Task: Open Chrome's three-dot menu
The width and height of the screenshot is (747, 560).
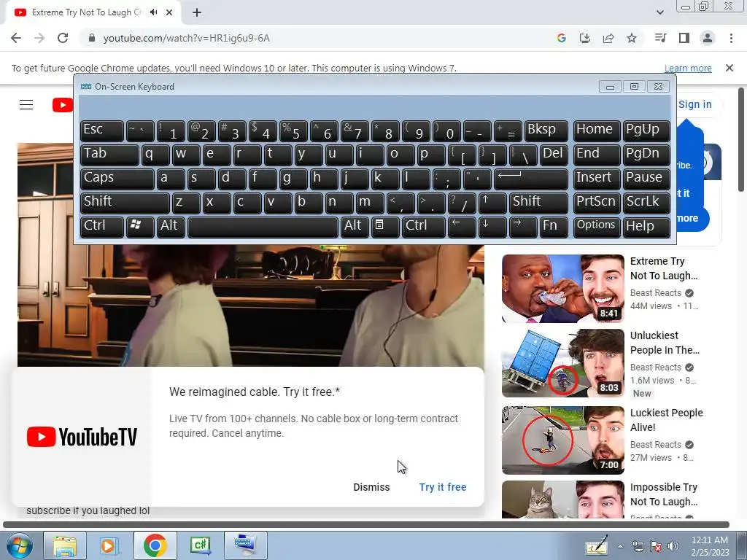Action: (731, 38)
